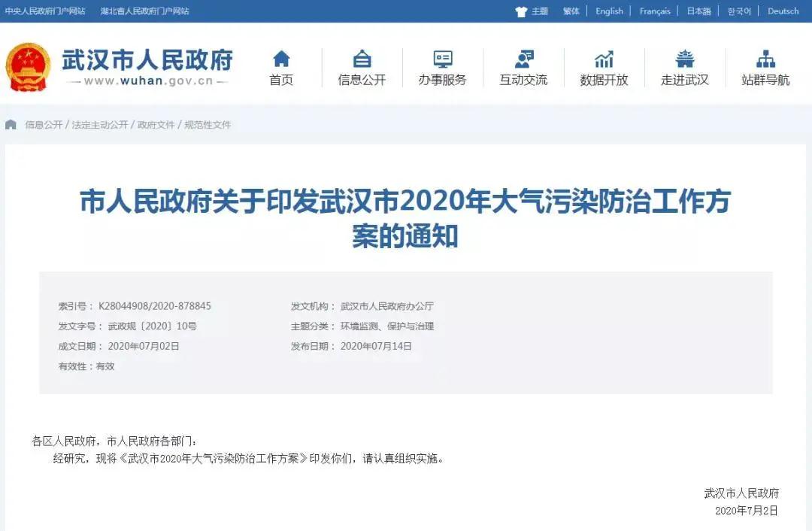812x531 pixels.
Task: Open the 站群导航 sitemap icon
Action: click(765, 59)
